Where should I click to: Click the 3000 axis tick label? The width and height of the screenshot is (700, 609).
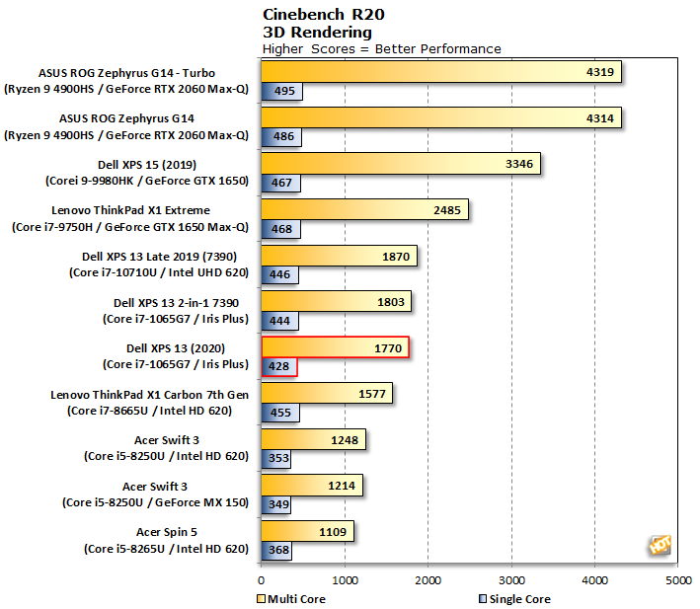point(511,580)
